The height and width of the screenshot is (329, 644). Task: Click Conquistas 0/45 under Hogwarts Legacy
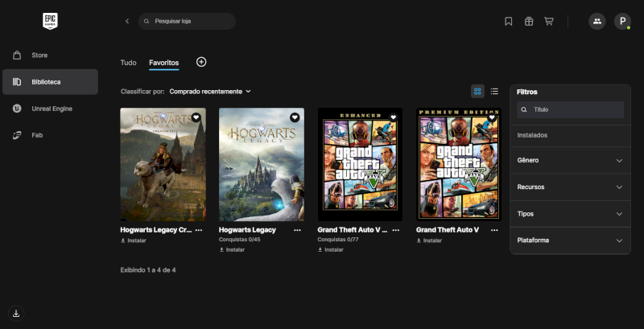coord(241,240)
